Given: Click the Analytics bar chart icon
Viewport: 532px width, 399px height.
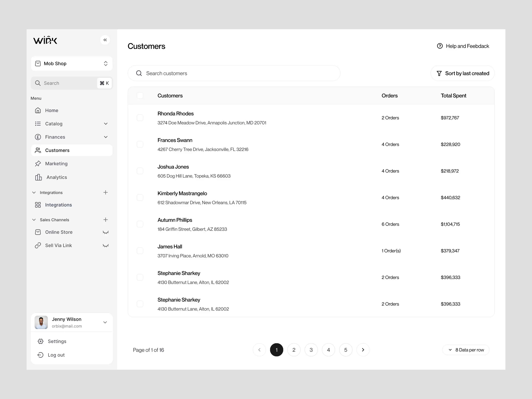Looking at the screenshot, I should click(x=38, y=177).
